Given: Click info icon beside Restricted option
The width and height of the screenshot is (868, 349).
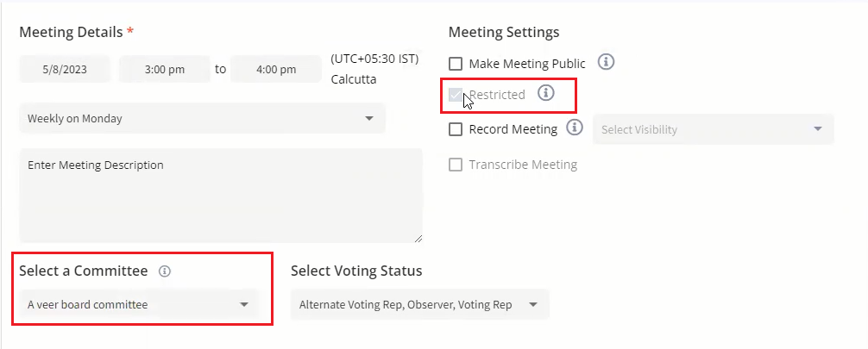Looking at the screenshot, I should pyautogui.click(x=545, y=93).
